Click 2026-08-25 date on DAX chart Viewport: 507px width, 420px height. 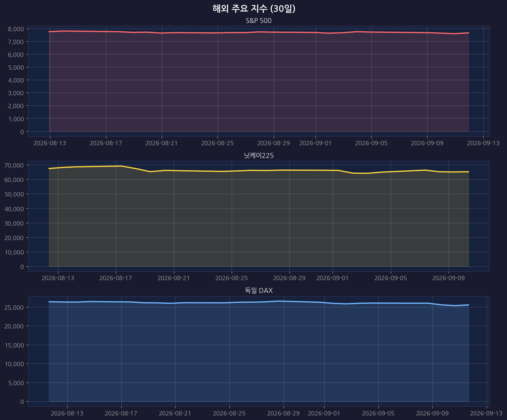tap(229, 413)
